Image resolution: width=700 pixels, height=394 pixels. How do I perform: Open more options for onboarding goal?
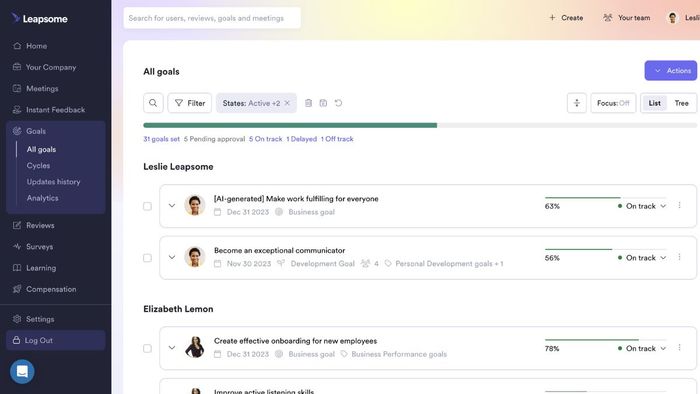point(679,348)
